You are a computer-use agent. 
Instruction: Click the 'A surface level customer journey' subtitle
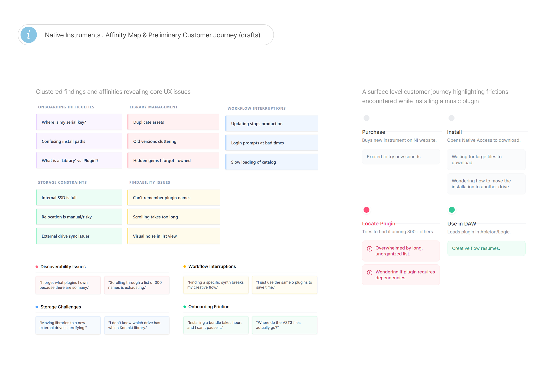(435, 96)
